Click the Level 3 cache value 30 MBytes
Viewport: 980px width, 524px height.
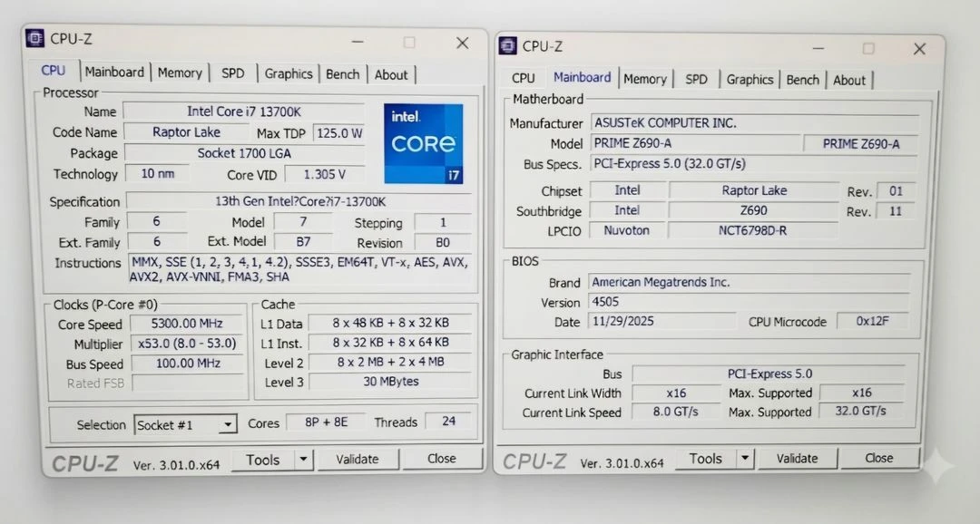(x=390, y=381)
